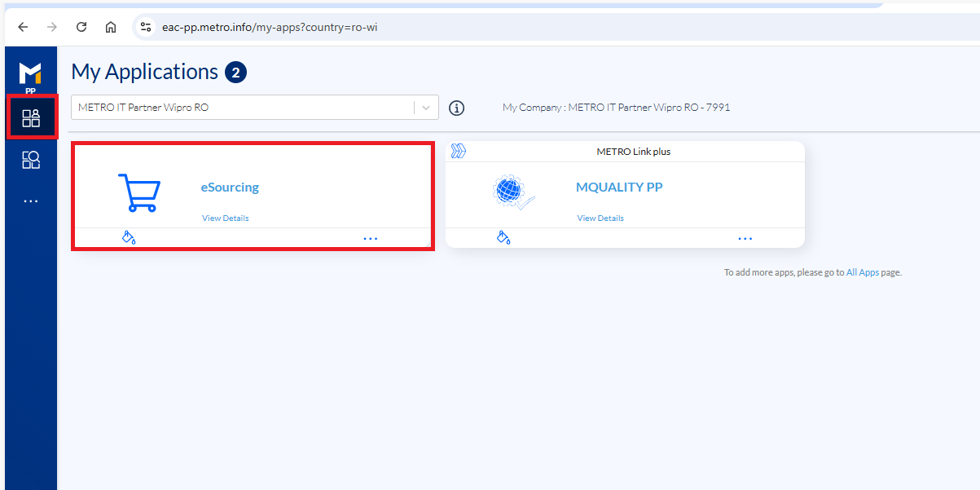Go to the browser home page icon
This screenshot has width=980, height=490.
tap(111, 27)
